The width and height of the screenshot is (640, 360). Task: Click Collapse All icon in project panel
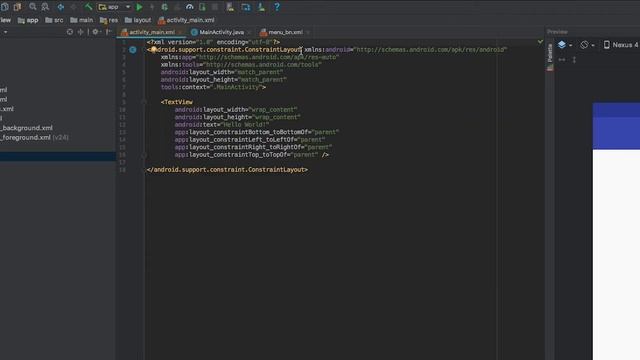pyautogui.click(x=80, y=32)
